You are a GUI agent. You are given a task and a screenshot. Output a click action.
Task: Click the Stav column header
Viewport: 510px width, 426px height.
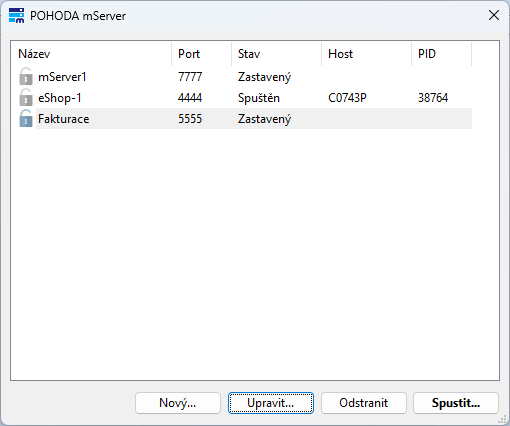[x=277, y=54]
